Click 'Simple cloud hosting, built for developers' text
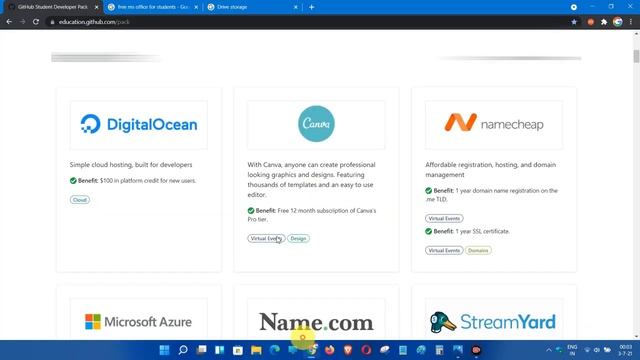This screenshot has height=360, width=640. pos(131,164)
